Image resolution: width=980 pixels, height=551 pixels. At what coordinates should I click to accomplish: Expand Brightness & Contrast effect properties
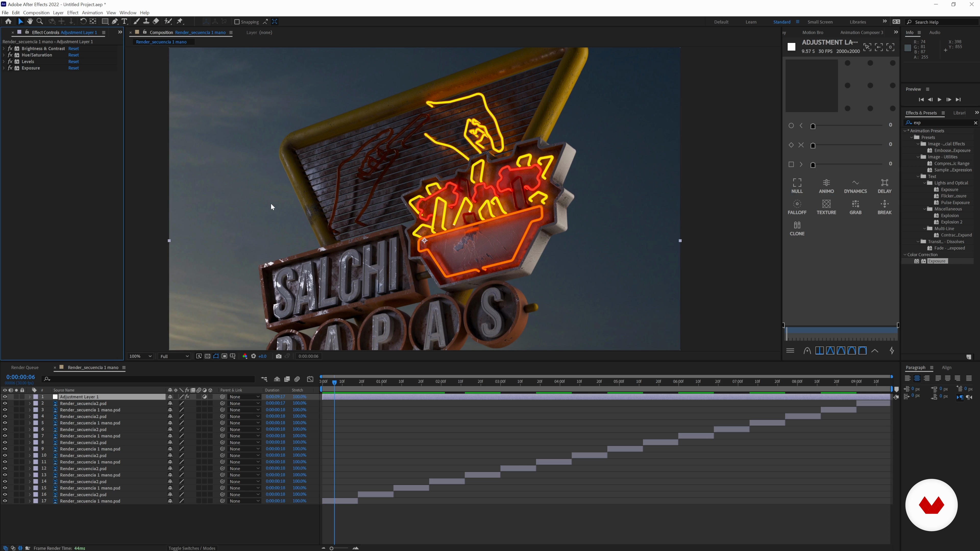[x=4, y=48]
